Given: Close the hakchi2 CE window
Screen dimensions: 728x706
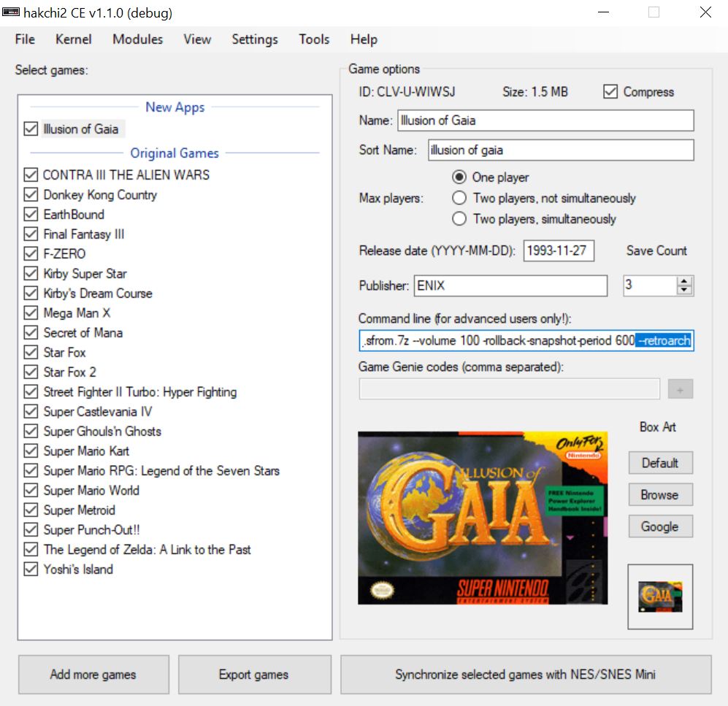Looking at the screenshot, I should coord(705,12).
